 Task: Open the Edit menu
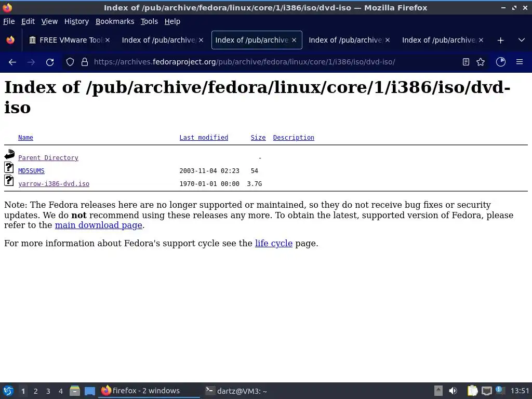[28, 21]
